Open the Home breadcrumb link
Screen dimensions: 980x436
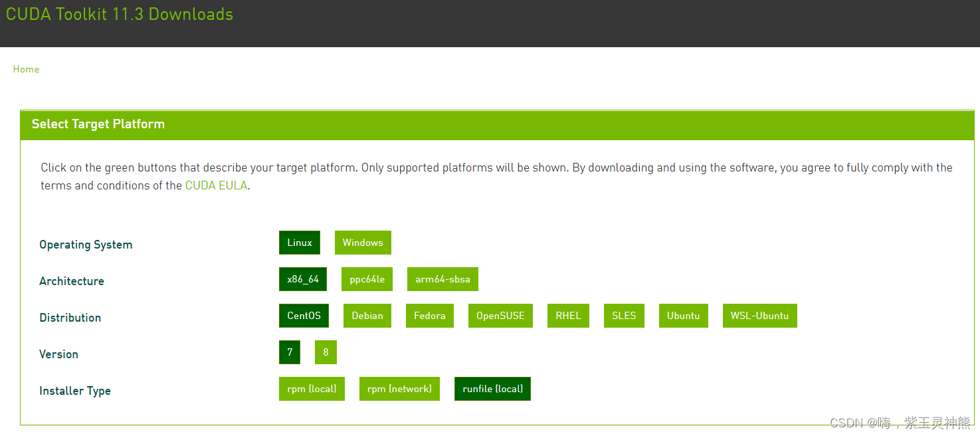(x=26, y=69)
